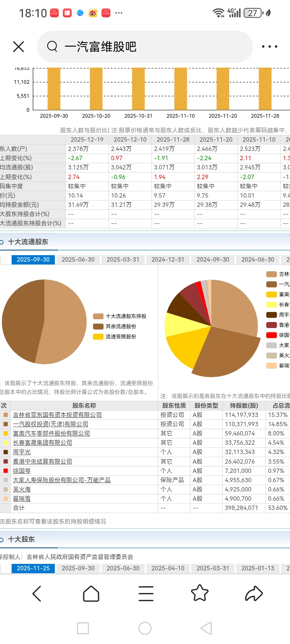The height and width of the screenshot is (644, 290).
Task: Click the 股份类型 column header
Action: pos(206,406)
